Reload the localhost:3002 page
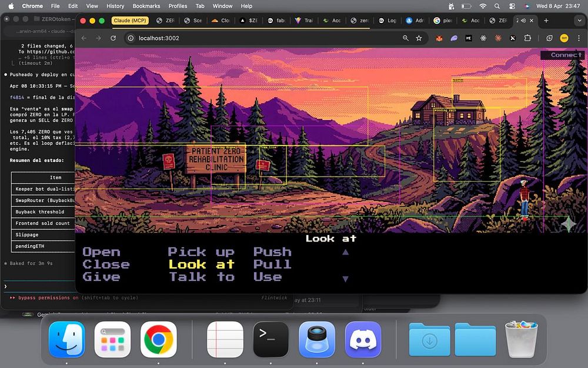This screenshot has width=588, height=368. tap(113, 38)
